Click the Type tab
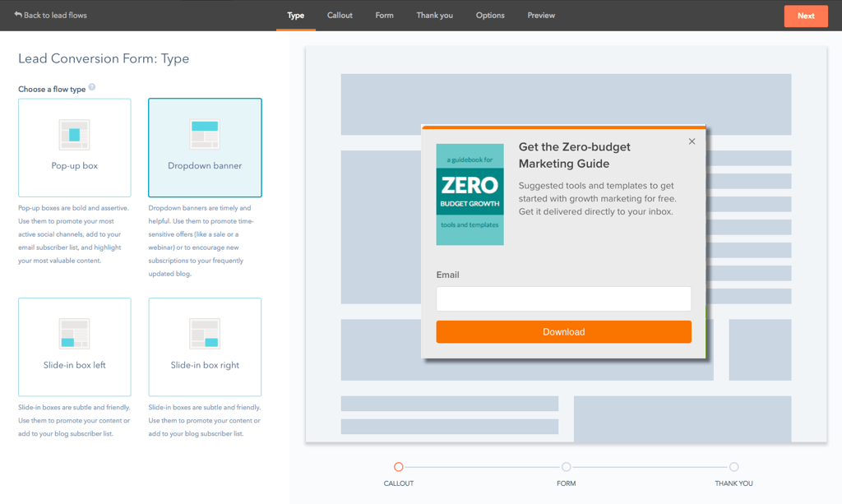 pos(295,15)
